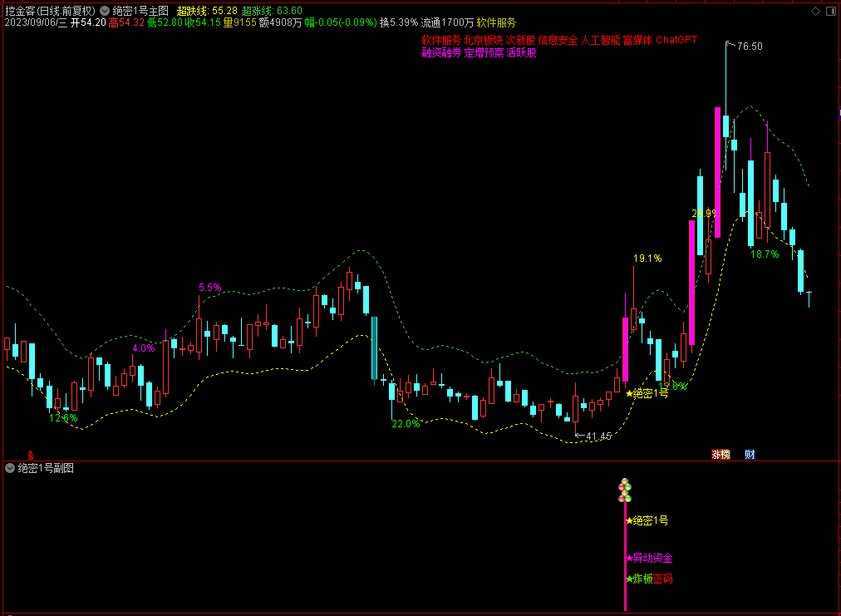
Task: Open the dropdown arrow beside 挖金客(日线.前复权)
Action: (x=105, y=11)
